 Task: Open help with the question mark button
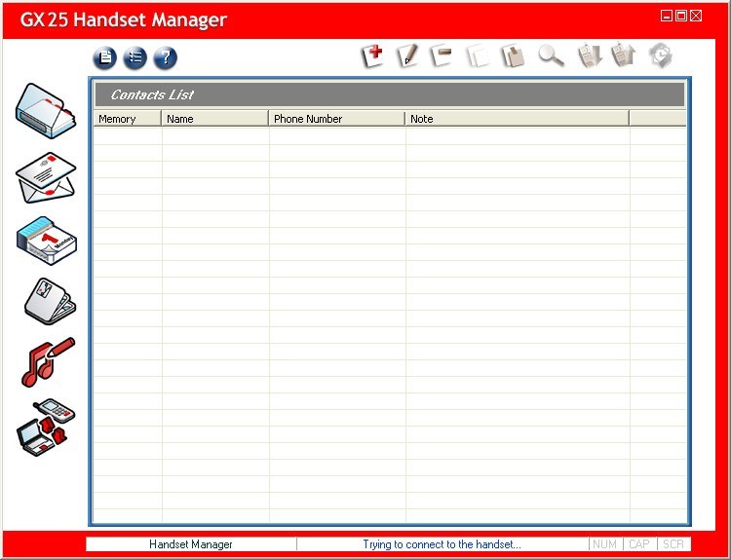166,57
